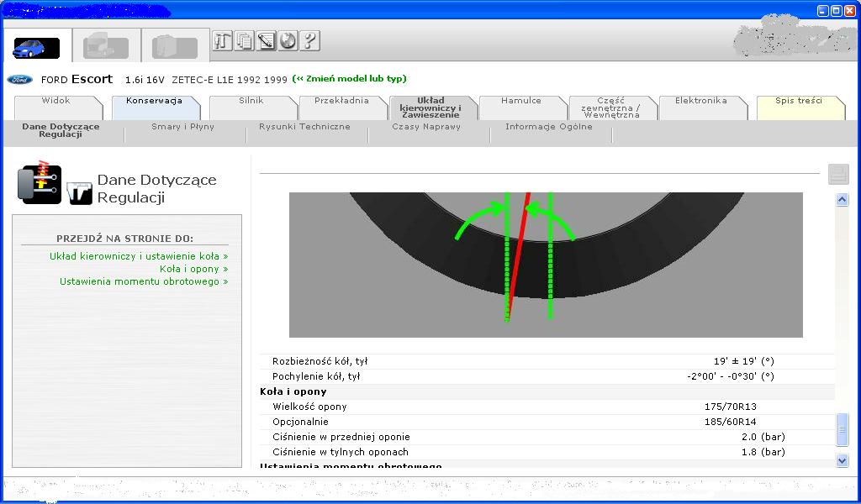Open the Czasy Naprawy subtab
Image resolution: width=861 pixels, height=504 pixels.
coord(425,127)
